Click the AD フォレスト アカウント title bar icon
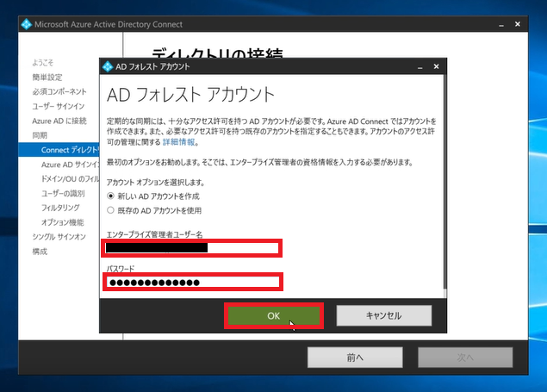The image size is (547, 392). (x=108, y=66)
